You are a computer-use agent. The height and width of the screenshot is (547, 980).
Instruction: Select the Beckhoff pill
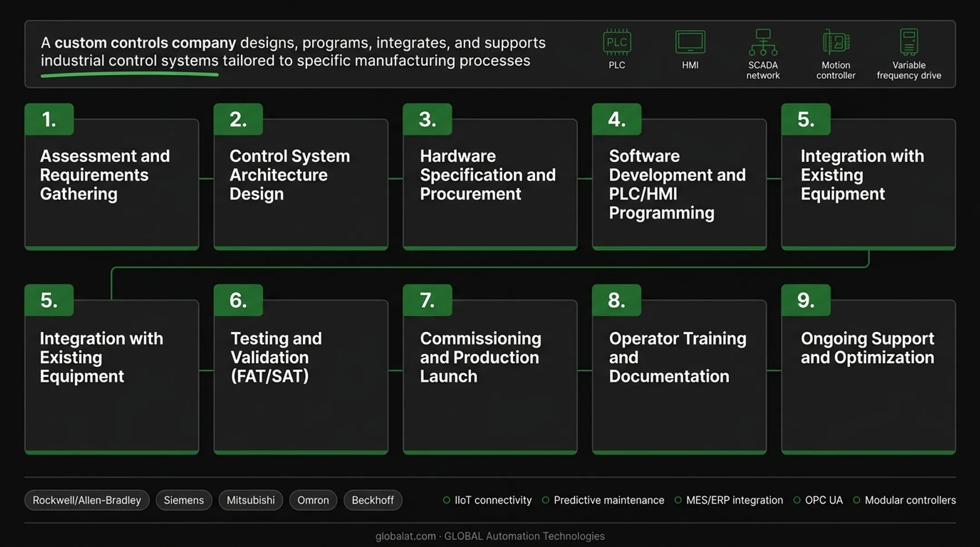(x=373, y=500)
